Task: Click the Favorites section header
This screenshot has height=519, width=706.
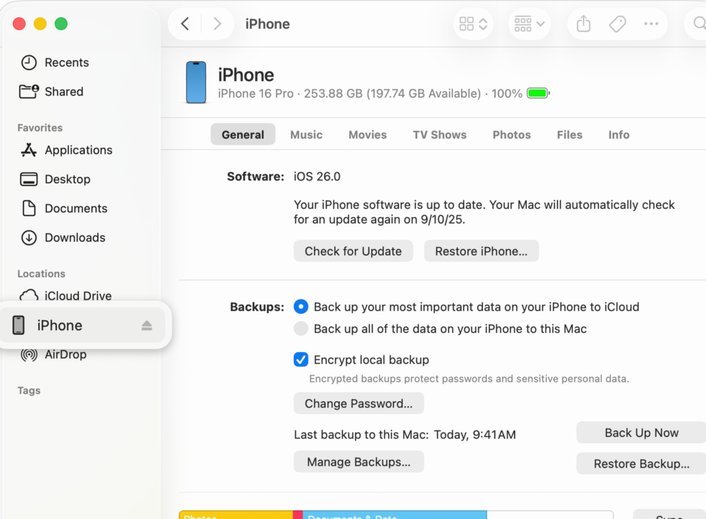Action: [x=40, y=128]
